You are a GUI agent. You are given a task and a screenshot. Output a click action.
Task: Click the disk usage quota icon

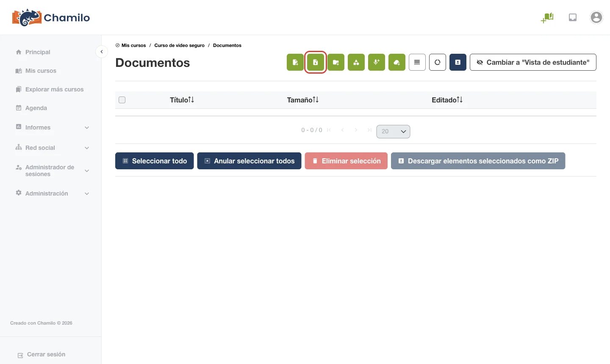[438, 62]
